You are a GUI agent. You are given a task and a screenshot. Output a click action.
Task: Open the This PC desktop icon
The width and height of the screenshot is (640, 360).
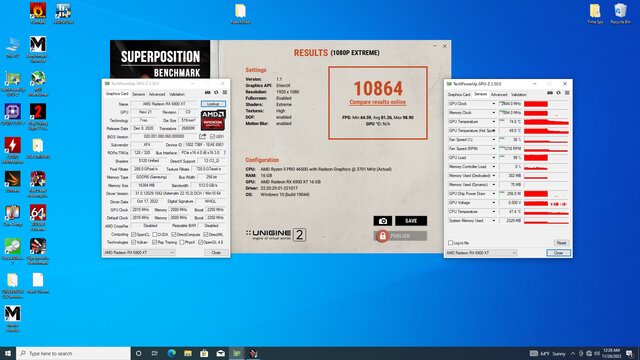13,47
